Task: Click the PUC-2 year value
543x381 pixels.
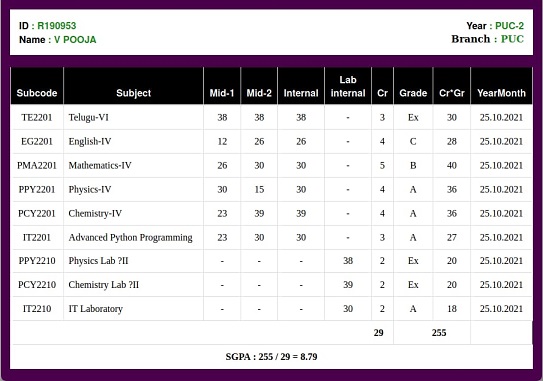Action: [509, 26]
